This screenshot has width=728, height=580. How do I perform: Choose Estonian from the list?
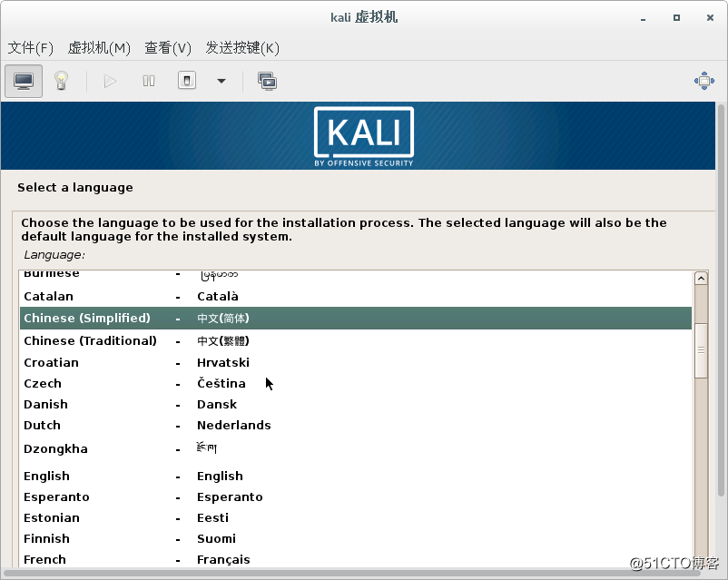(356, 517)
